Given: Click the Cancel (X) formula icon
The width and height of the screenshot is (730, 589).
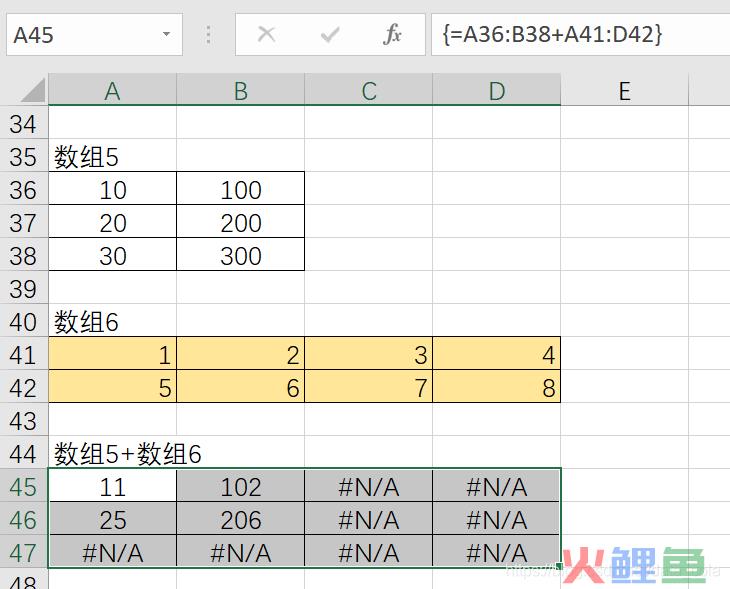Looking at the screenshot, I should click(x=266, y=34).
